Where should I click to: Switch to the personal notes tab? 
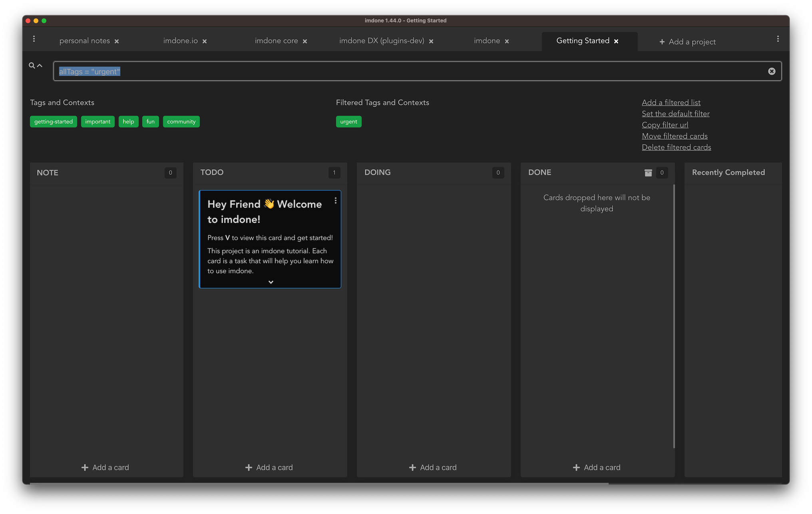coord(84,41)
